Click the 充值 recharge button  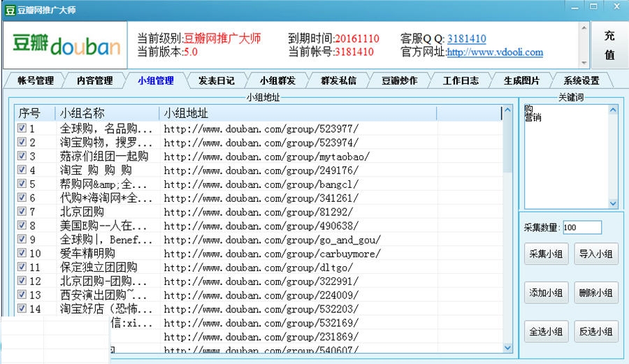coord(609,45)
